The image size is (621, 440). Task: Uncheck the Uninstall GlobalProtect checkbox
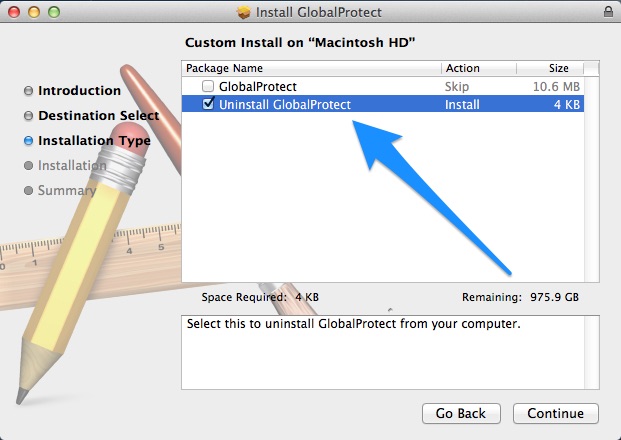tap(208, 104)
